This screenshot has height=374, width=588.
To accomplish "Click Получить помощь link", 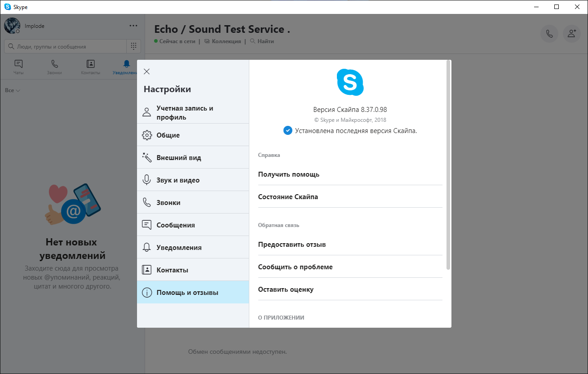I will coord(288,174).
